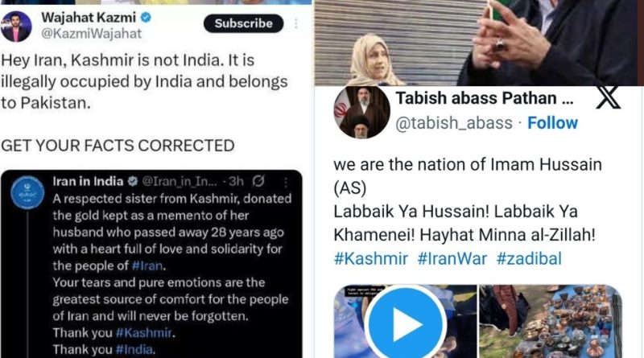Click the circular icon next to 3h
Image resolution: width=644 pixels, height=358 pixels.
258,181
